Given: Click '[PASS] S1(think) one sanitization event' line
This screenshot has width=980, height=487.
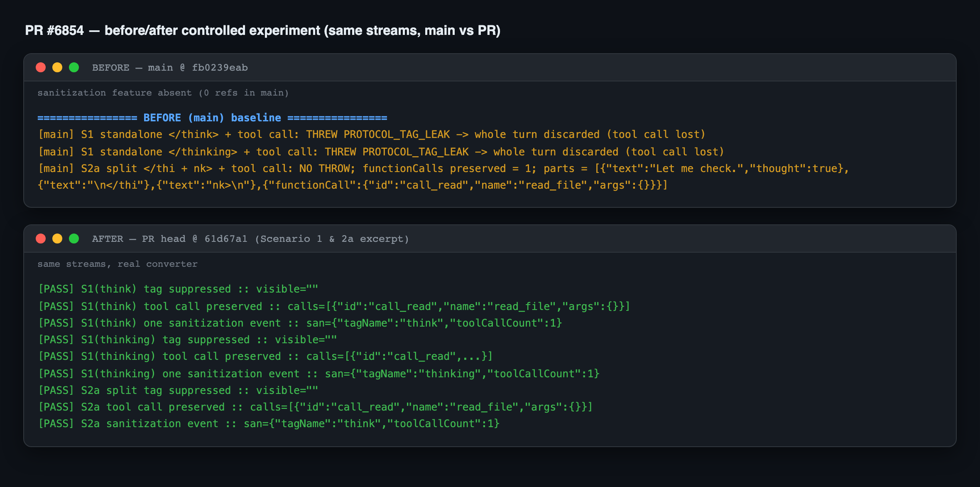Looking at the screenshot, I should 300,323.
